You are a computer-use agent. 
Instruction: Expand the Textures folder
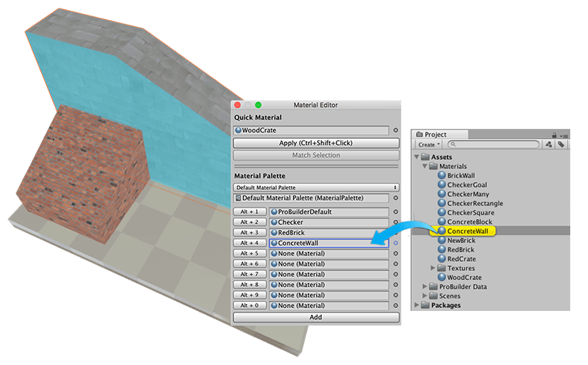433,268
